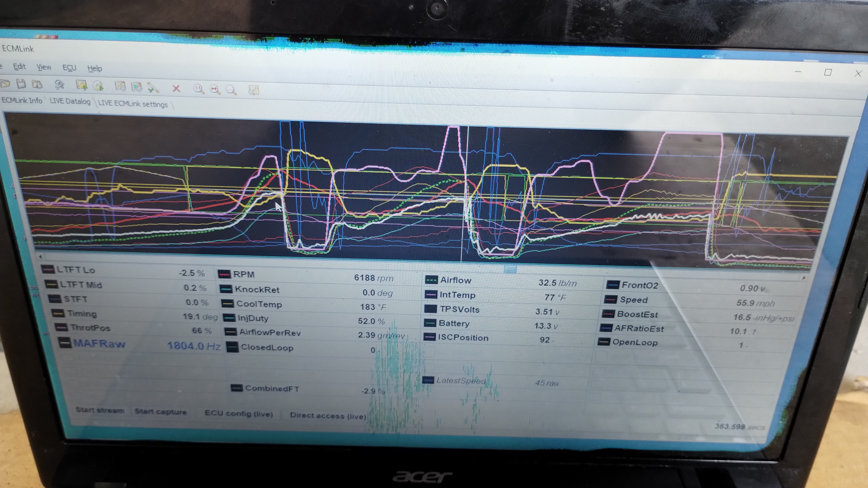The image size is (868, 488).
Task: Click the graph with green arrow icon
Action: coord(81,85)
